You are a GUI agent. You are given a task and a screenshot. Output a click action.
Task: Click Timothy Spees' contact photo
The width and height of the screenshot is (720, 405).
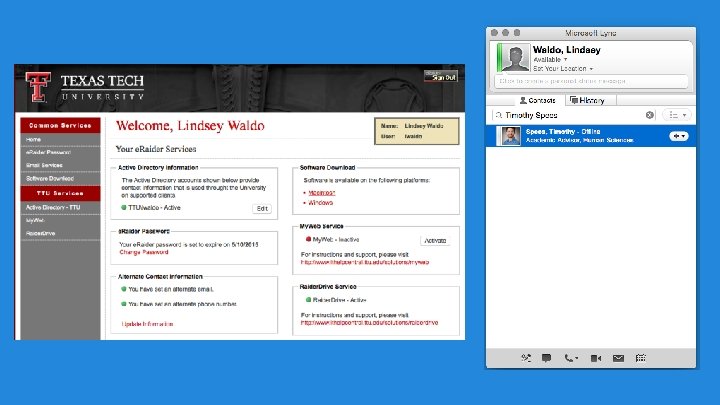point(511,136)
